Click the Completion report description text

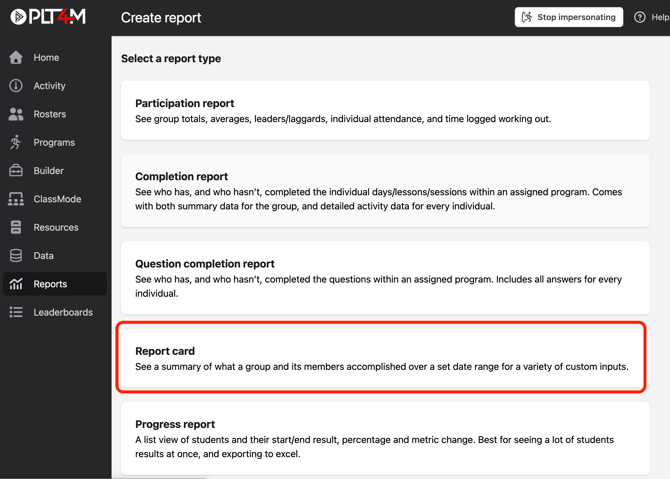coord(379,199)
